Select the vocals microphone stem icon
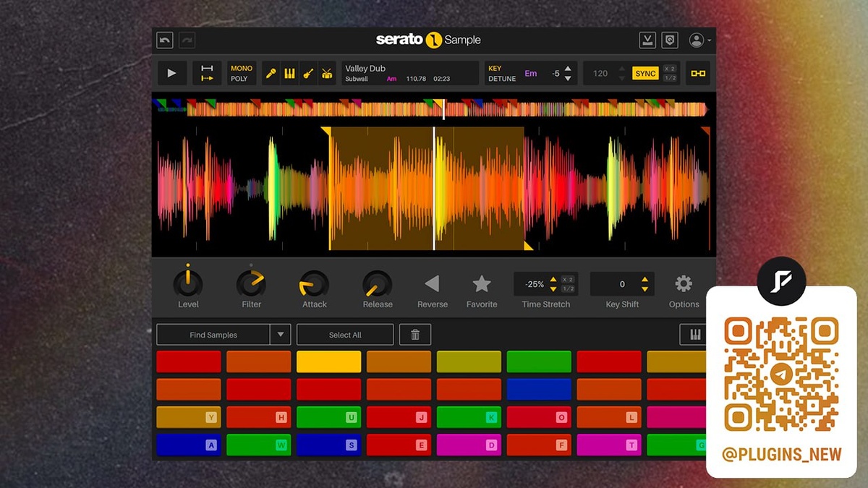The width and height of the screenshot is (868, 488). point(271,73)
